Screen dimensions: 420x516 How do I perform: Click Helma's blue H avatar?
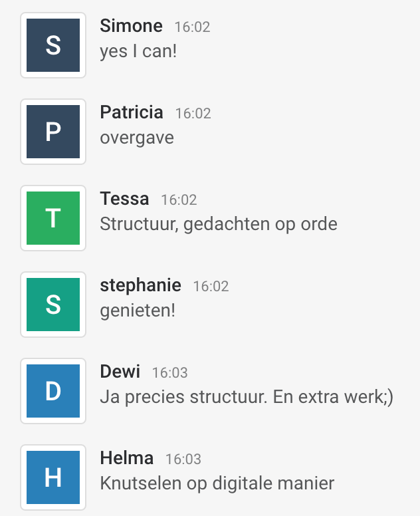pyautogui.click(x=53, y=477)
